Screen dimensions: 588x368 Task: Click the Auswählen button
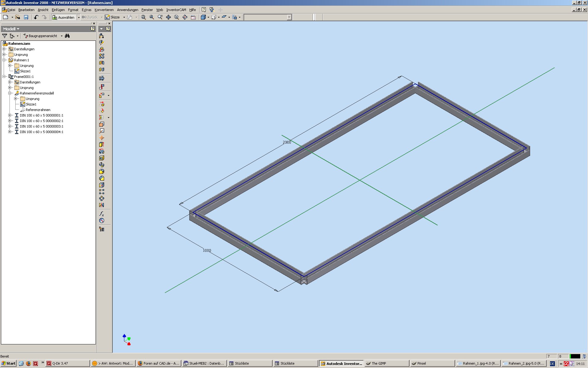63,17
